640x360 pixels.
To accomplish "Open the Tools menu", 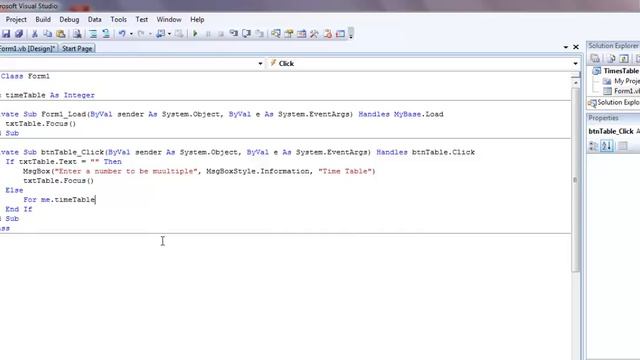I will pyautogui.click(x=118, y=20).
